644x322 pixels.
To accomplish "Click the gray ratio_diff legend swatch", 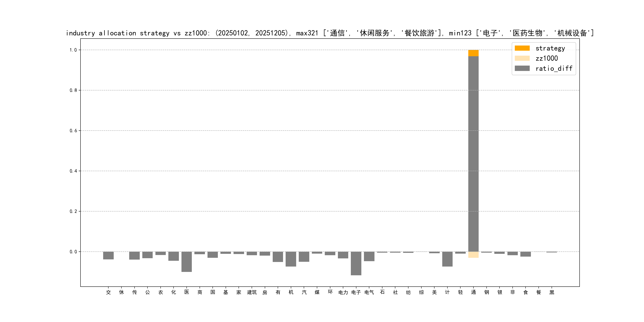I will point(522,68).
